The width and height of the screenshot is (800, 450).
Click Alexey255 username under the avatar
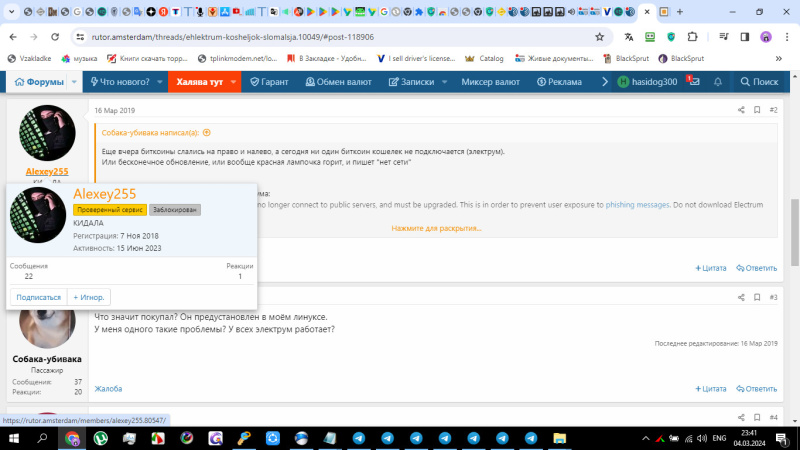pyautogui.click(x=47, y=171)
